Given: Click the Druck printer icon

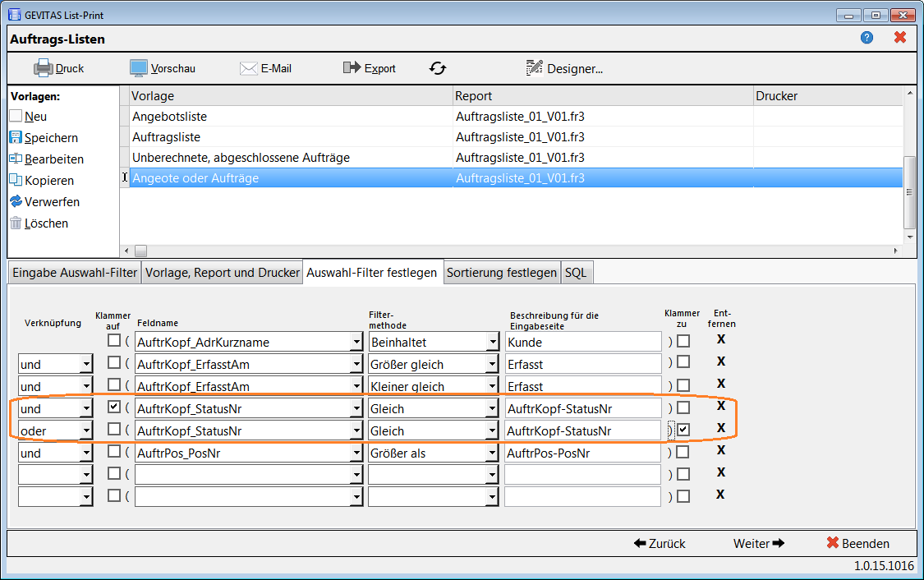Looking at the screenshot, I should (43, 68).
